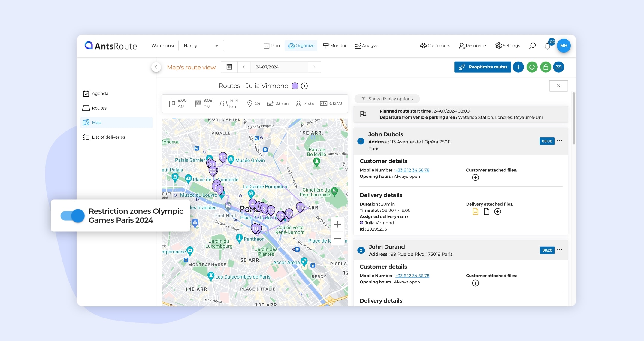The width and height of the screenshot is (644, 341).
Task: Click the Reoptimize routes button
Action: tap(482, 67)
